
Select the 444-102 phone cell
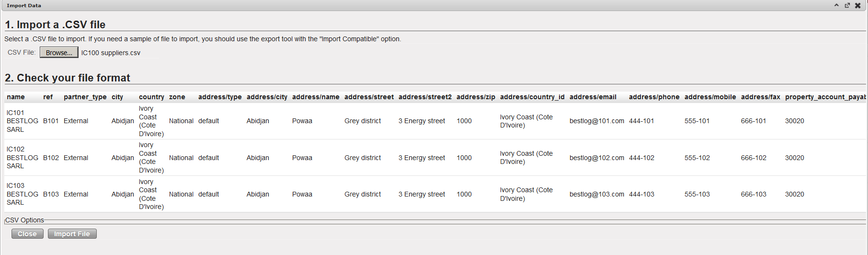641,158
